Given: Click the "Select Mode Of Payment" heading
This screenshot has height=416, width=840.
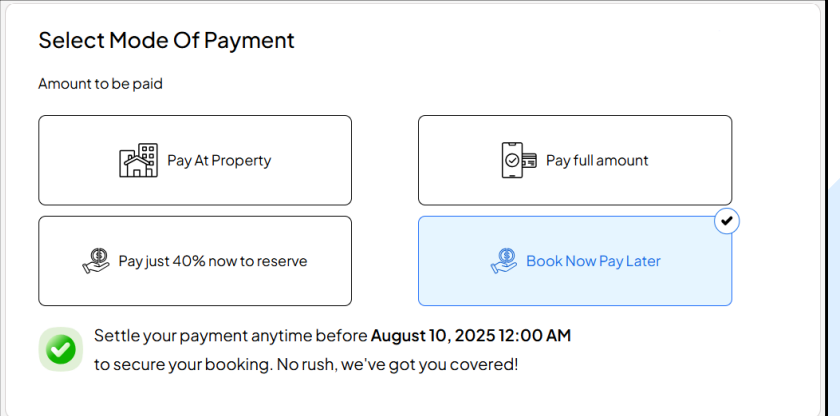Looking at the screenshot, I should [x=166, y=40].
